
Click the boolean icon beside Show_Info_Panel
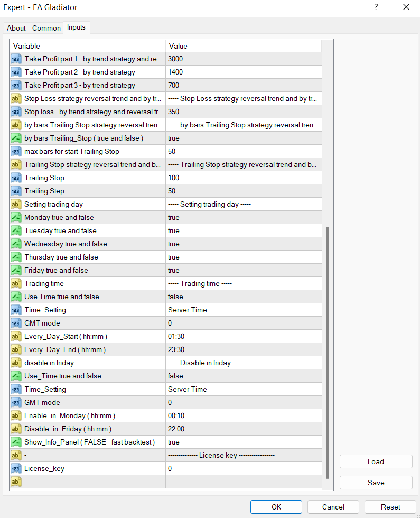tap(16, 442)
